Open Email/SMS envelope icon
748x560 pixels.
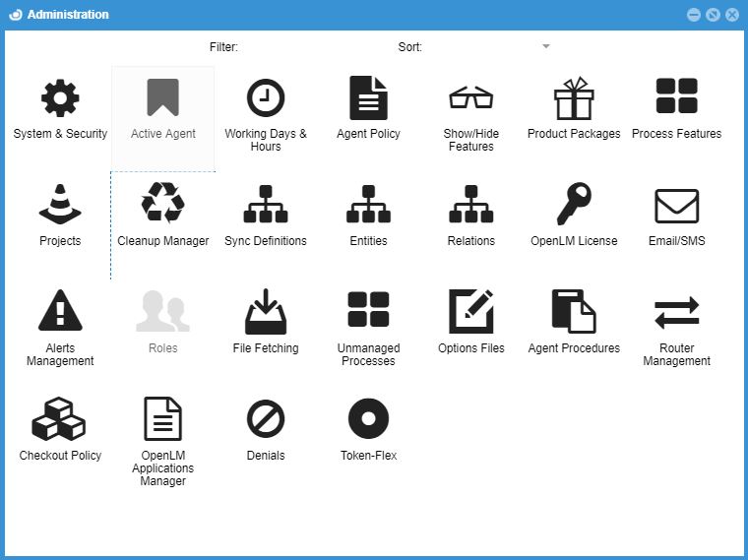coord(676,206)
